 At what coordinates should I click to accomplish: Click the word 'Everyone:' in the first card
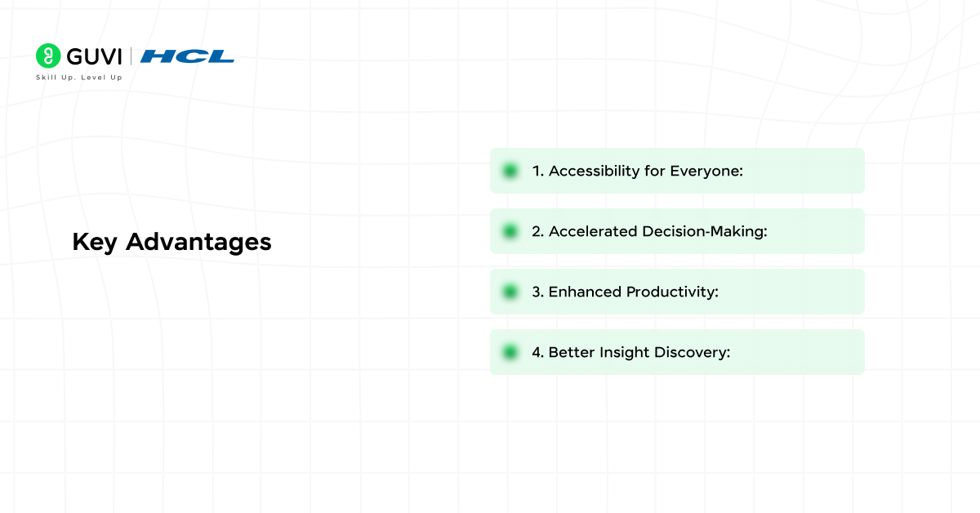click(x=706, y=171)
